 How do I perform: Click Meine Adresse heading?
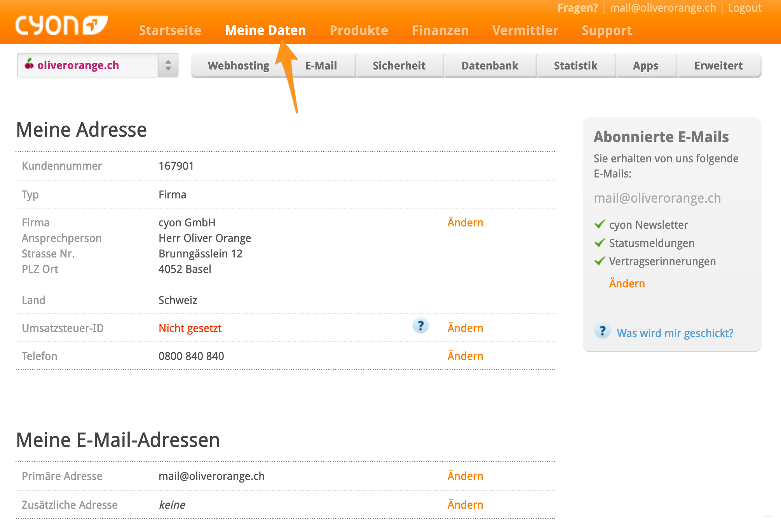82,129
